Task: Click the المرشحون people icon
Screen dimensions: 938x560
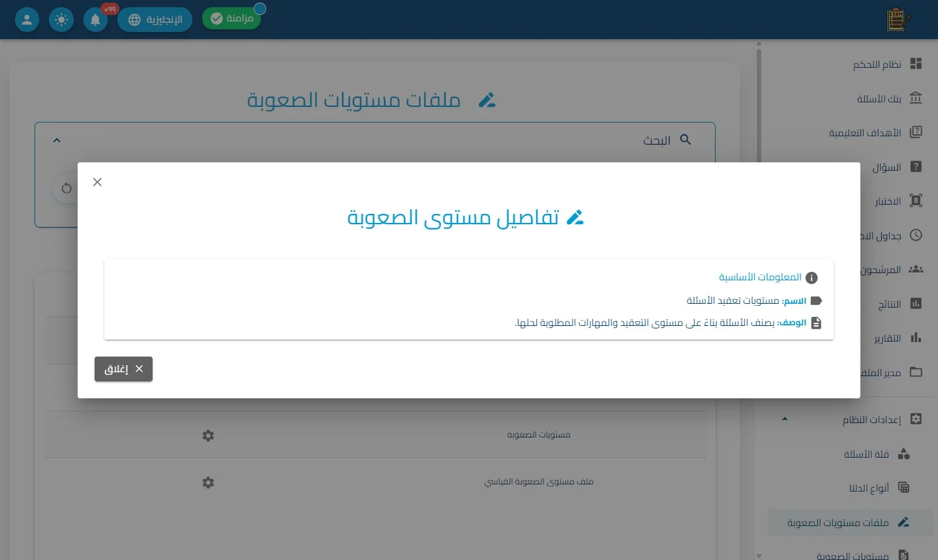Action: point(916,269)
